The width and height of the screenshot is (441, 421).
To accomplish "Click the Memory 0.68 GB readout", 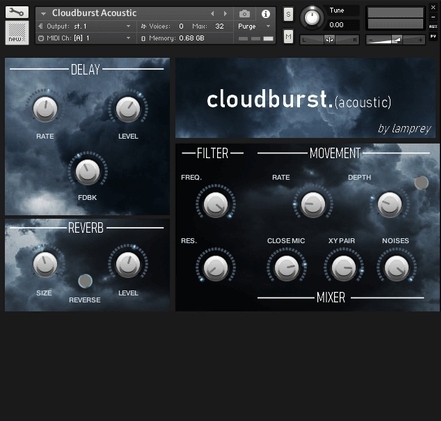I will [x=177, y=38].
